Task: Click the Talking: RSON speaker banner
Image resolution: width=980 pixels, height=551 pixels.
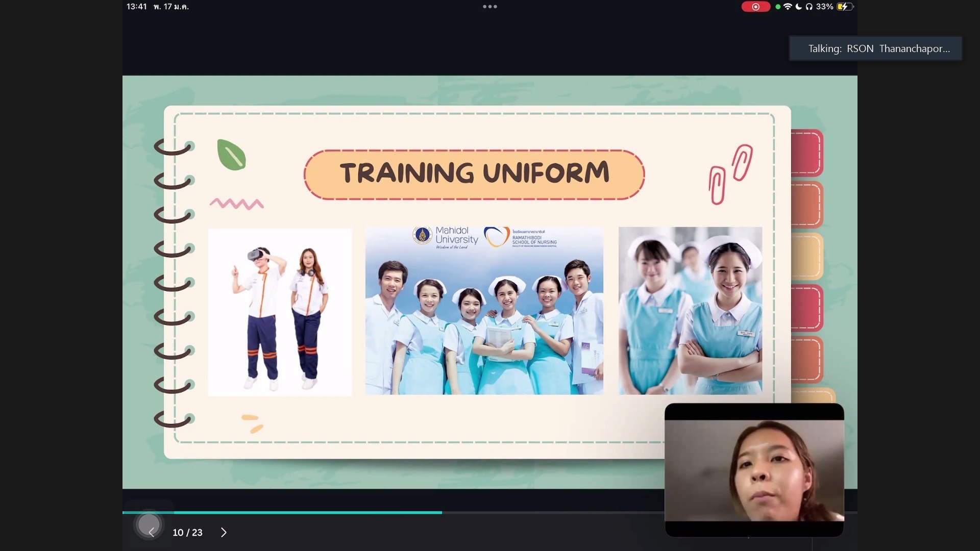Action: [x=875, y=48]
